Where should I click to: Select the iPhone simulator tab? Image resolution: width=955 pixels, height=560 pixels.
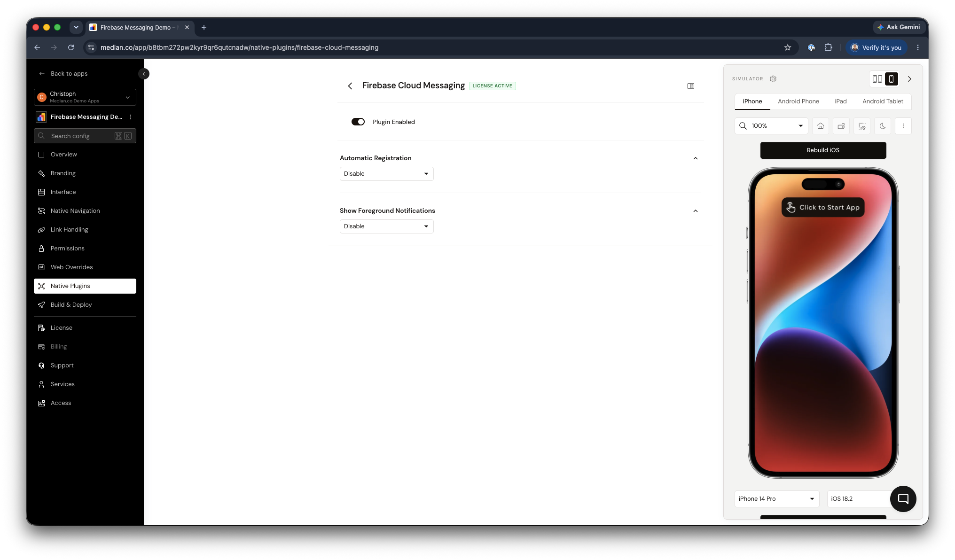click(x=752, y=101)
